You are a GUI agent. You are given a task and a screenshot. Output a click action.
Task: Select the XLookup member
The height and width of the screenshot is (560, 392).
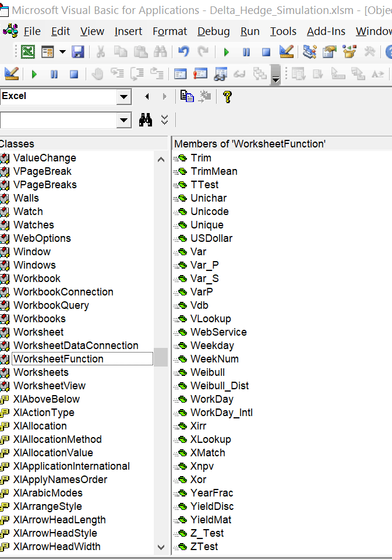pos(211,439)
